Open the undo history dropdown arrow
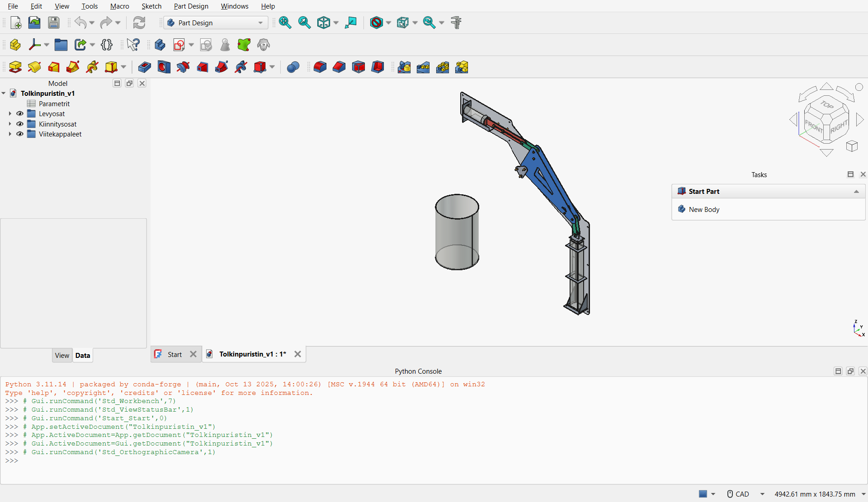Image resolution: width=868 pixels, height=502 pixels. [92, 23]
